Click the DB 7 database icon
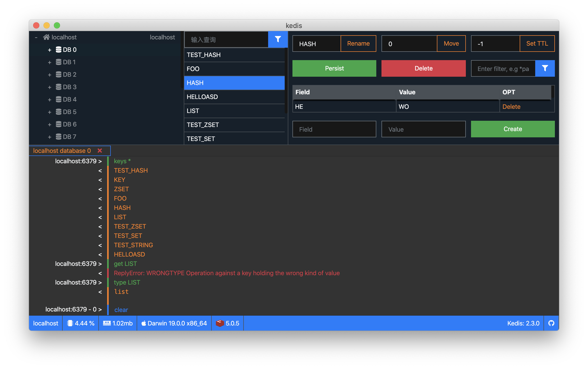Image resolution: width=588 pixels, height=369 pixels. point(59,137)
